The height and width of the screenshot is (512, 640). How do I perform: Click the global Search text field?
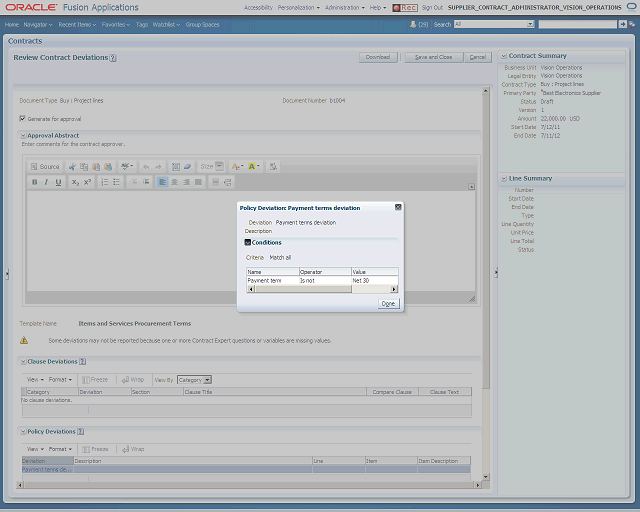pos(578,24)
